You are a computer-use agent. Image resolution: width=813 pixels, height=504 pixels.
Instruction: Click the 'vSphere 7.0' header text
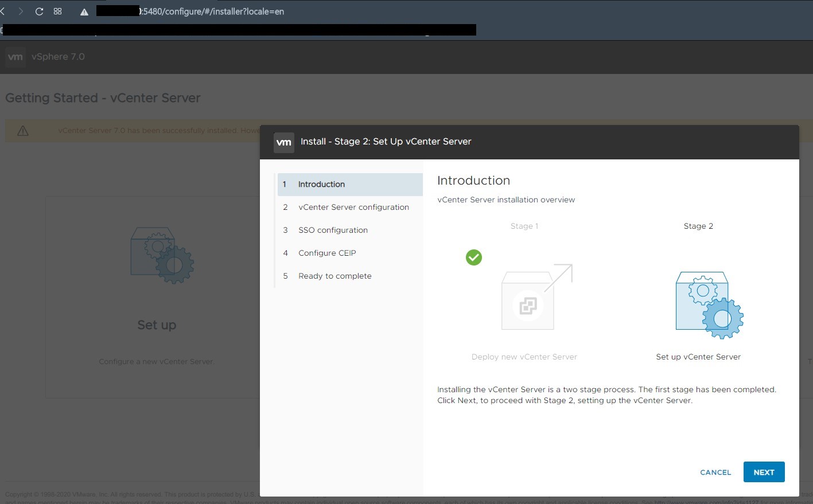pyautogui.click(x=58, y=57)
